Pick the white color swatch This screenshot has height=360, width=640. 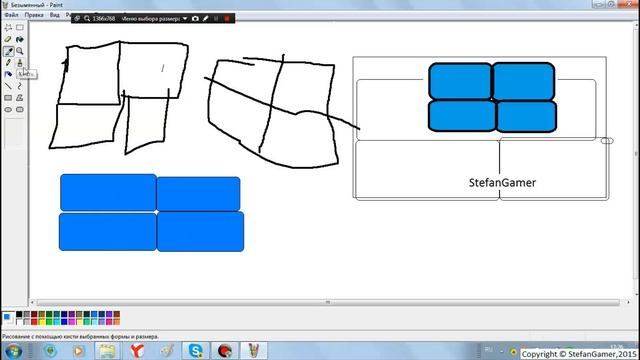pos(19,322)
